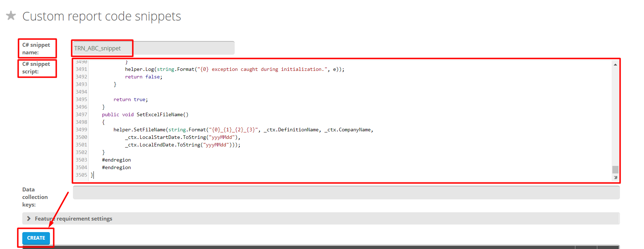Click line number 3505 in the gutter
Image resolution: width=644 pixels, height=249 pixels.
(81, 175)
